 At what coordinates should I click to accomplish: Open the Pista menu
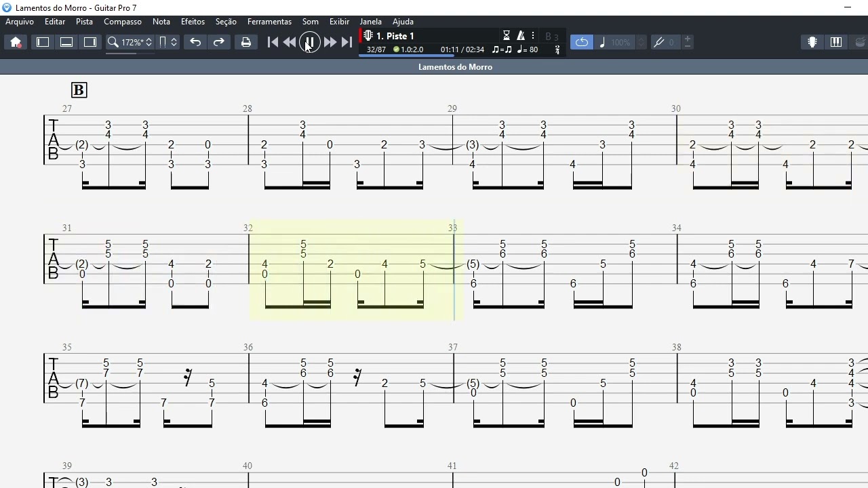85,22
